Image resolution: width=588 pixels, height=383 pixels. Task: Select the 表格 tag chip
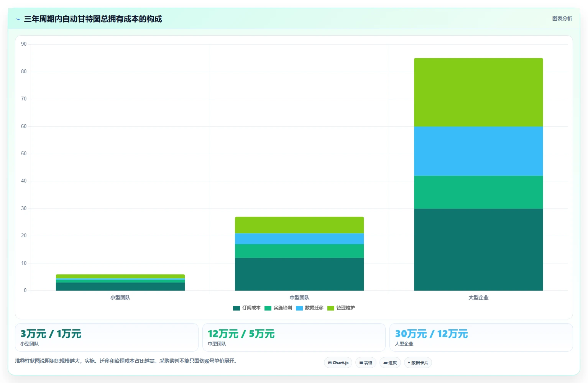pos(366,363)
